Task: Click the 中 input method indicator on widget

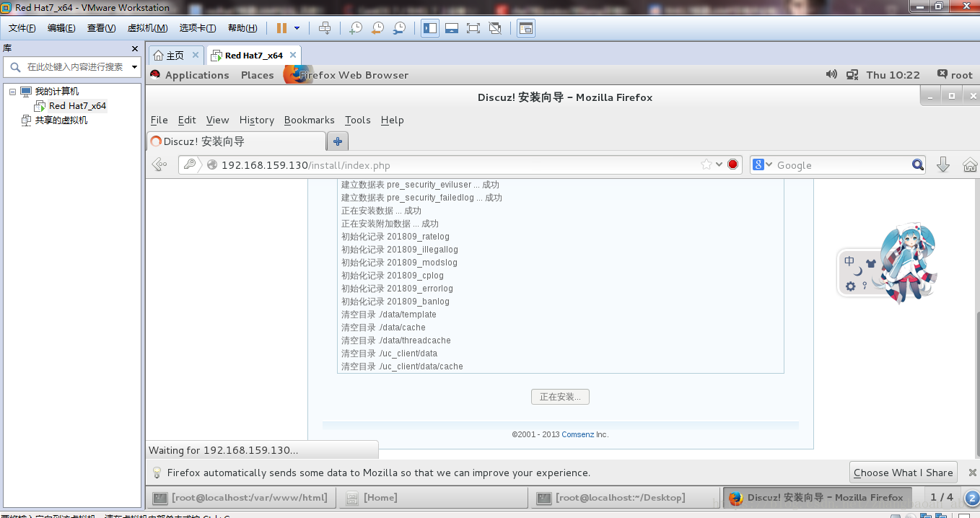Action: pos(849,261)
